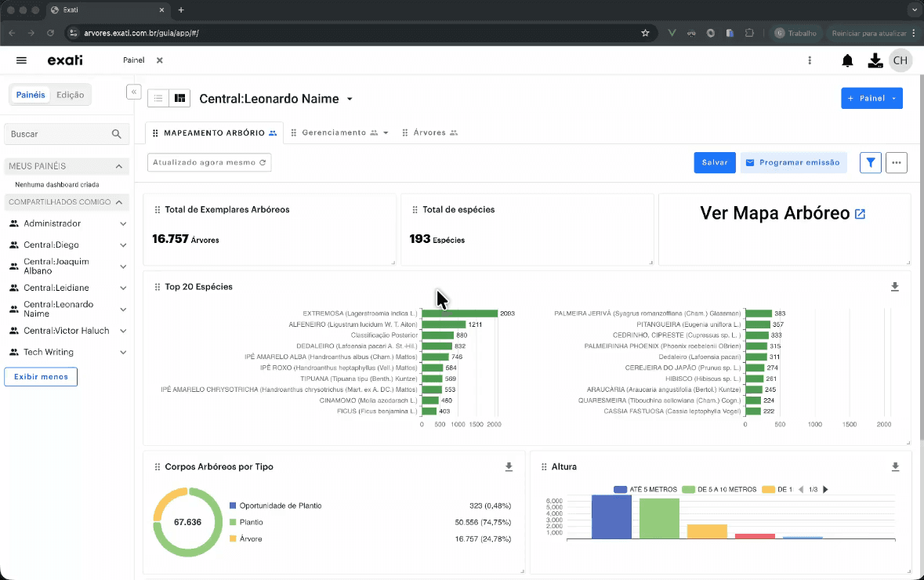Screen dimensions: 924x580
Task: Toggle DE 5 A 10 METROS legend series
Action: [719, 490]
